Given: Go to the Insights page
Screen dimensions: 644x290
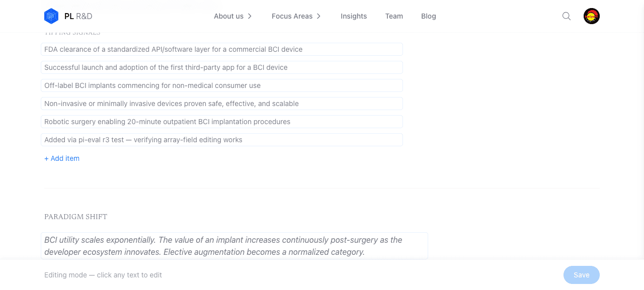Looking at the screenshot, I should pos(354,16).
